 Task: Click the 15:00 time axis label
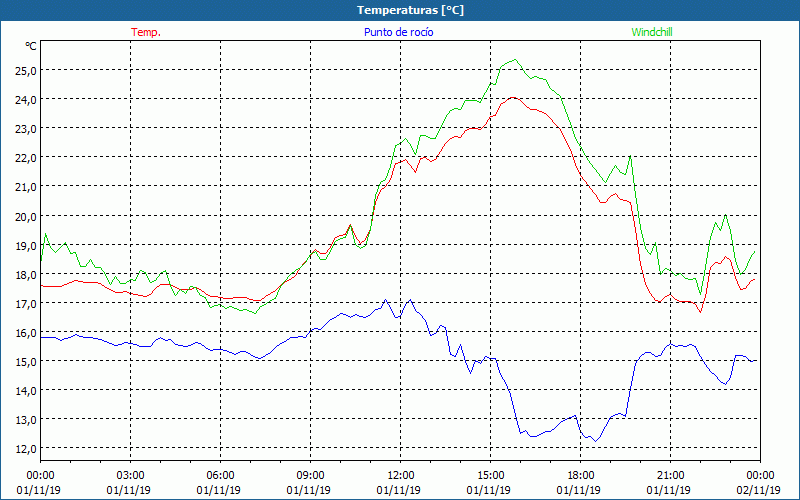pyautogui.click(x=490, y=476)
